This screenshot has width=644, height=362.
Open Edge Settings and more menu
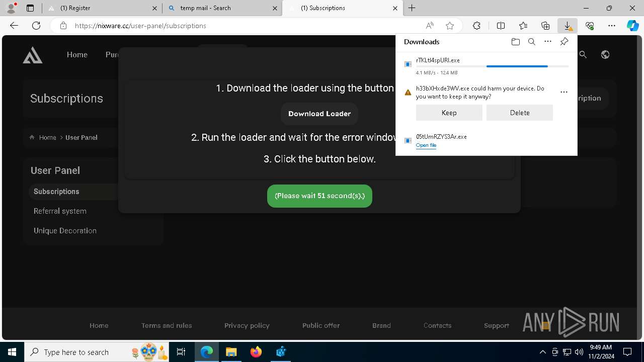tap(612, 26)
